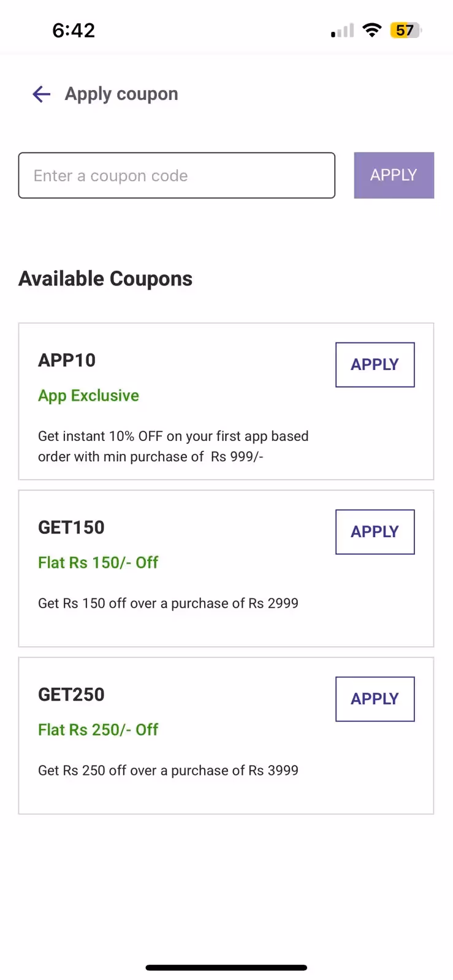Tap the Apply coupon page title
Viewport: 453px width, 980px height.
pyautogui.click(x=121, y=94)
